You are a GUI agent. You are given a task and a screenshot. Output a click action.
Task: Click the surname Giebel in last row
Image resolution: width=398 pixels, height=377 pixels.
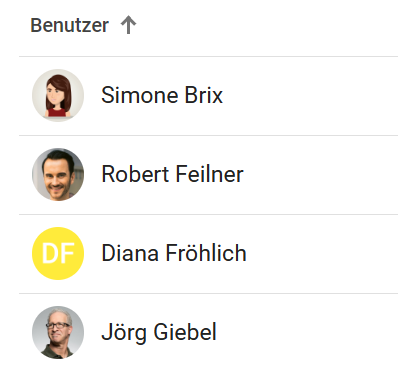coord(185,332)
